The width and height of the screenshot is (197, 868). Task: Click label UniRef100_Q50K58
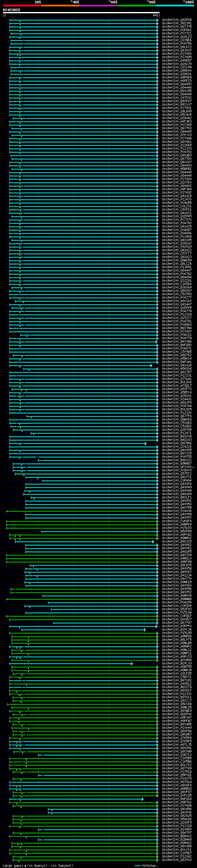(177, 531)
